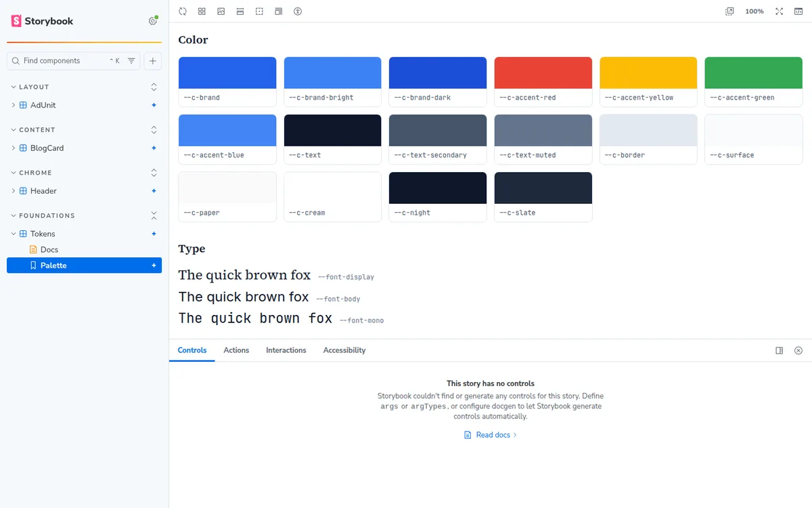Click the plus icon next to BlogCard
Image resolution: width=812 pixels, height=508 pixels.
pyautogui.click(x=154, y=148)
